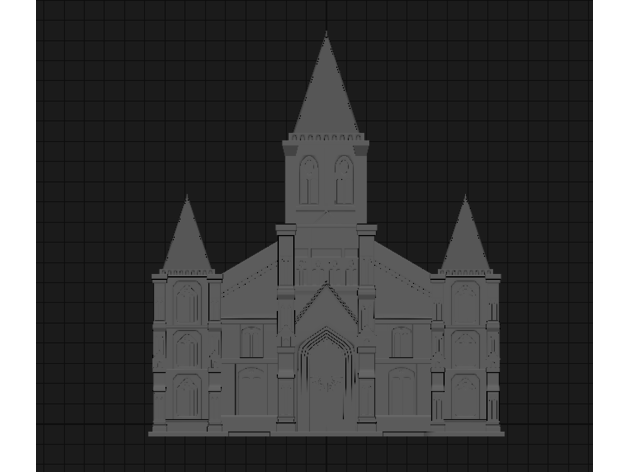Click the empty grid above the left tower
Screen dimensions: 628x472
(187, 120)
